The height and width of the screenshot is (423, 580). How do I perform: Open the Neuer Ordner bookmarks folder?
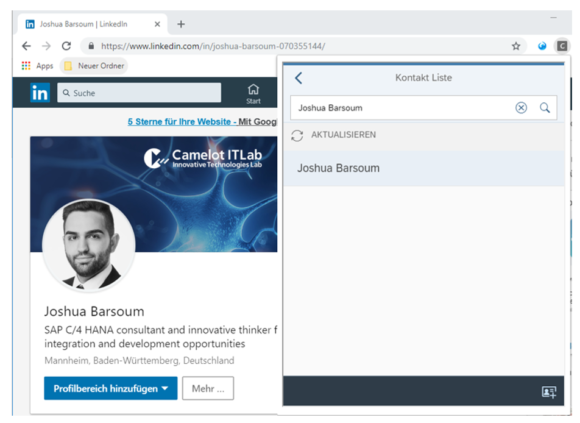pos(94,66)
